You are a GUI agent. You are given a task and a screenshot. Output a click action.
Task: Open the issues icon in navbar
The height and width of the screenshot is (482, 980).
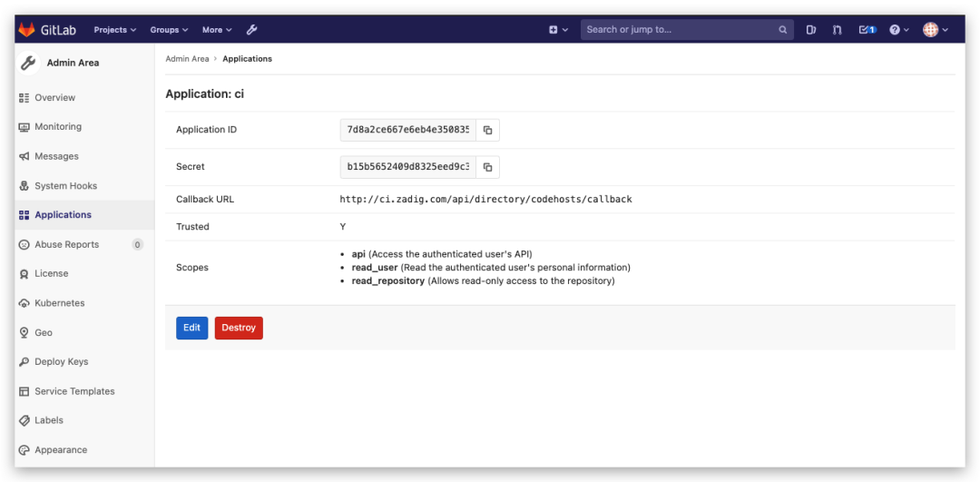pos(810,29)
